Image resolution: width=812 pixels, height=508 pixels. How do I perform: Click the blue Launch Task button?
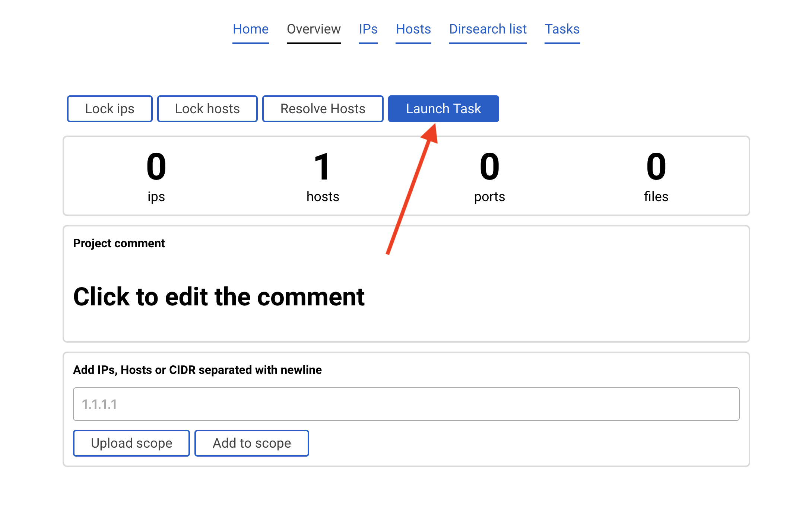point(443,109)
